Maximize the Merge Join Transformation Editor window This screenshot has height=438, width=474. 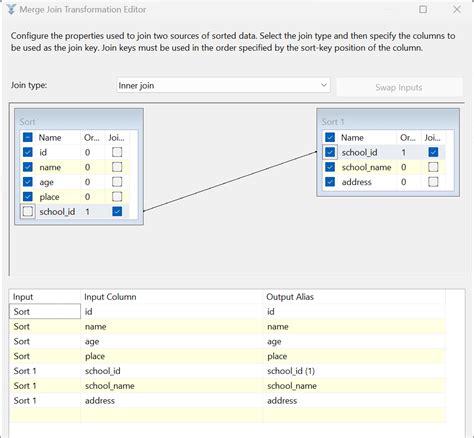point(423,9)
